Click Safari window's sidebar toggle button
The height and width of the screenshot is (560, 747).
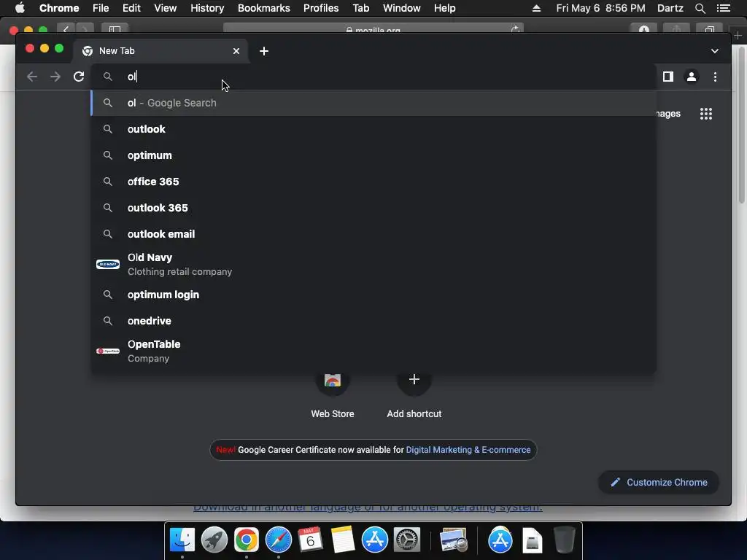pyautogui.click(x=115, y=29)
